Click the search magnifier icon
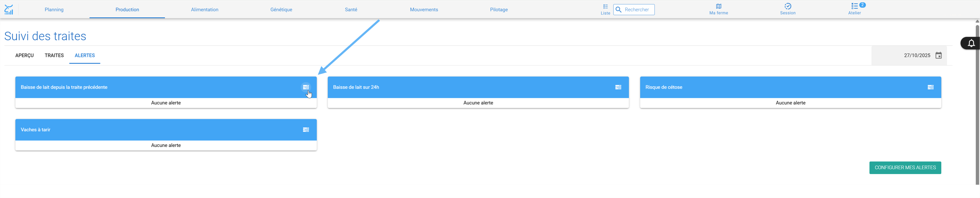The image size is (980, 198). tap(618, 9)
